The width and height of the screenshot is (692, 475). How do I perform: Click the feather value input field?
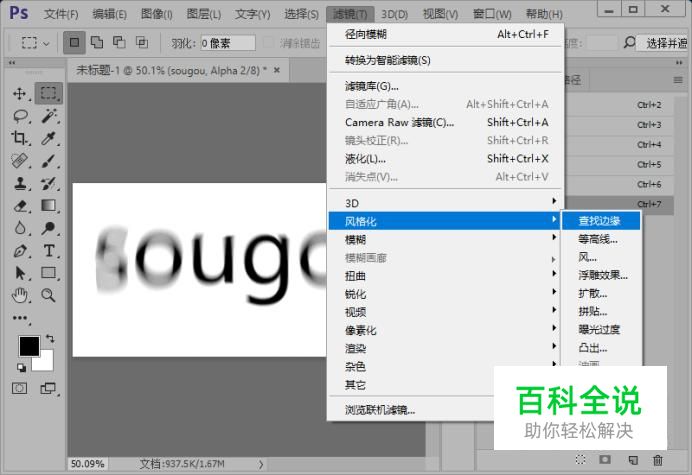pyautogui.click(x=228, y=43)
